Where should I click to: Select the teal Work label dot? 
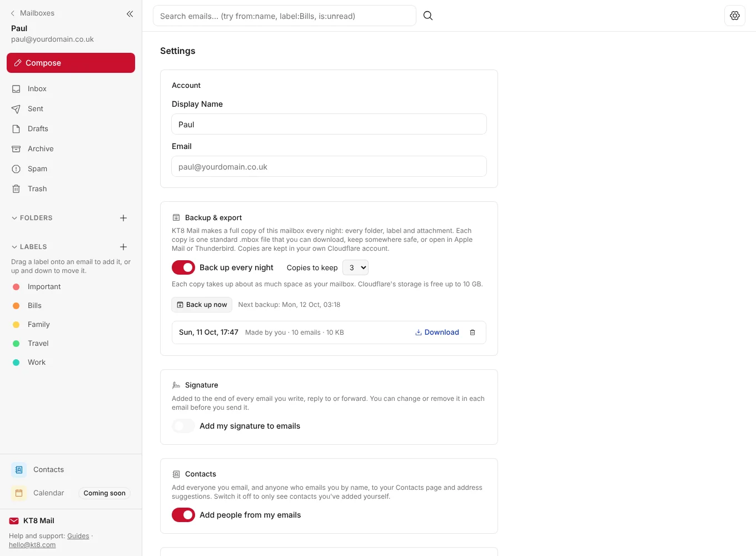pos(16,363)
